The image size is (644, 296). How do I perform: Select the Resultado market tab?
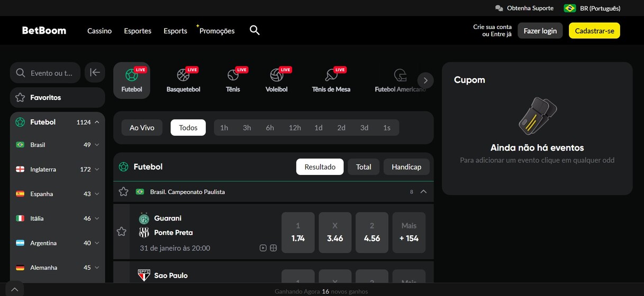(320, 166)
